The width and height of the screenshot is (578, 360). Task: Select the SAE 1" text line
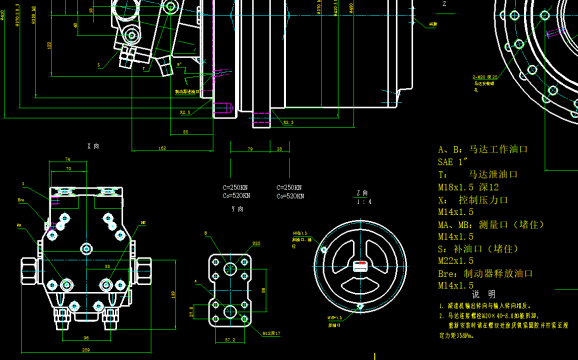453,162
